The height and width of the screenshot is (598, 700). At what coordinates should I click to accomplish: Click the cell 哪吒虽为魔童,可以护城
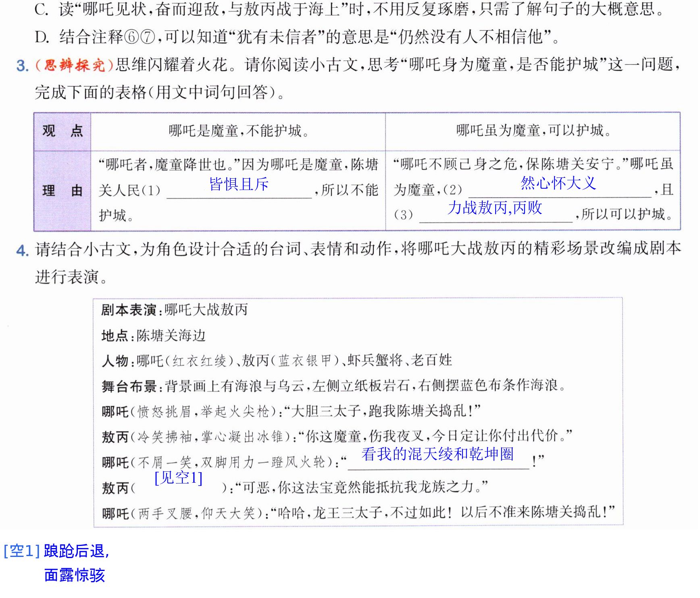point(533,131)
